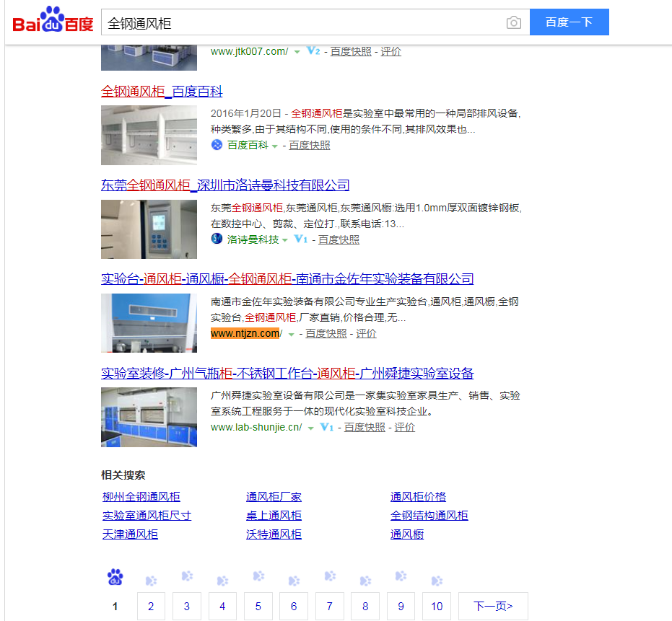Click the V1 badge next to 洛诗曼科技

point(301,239)
